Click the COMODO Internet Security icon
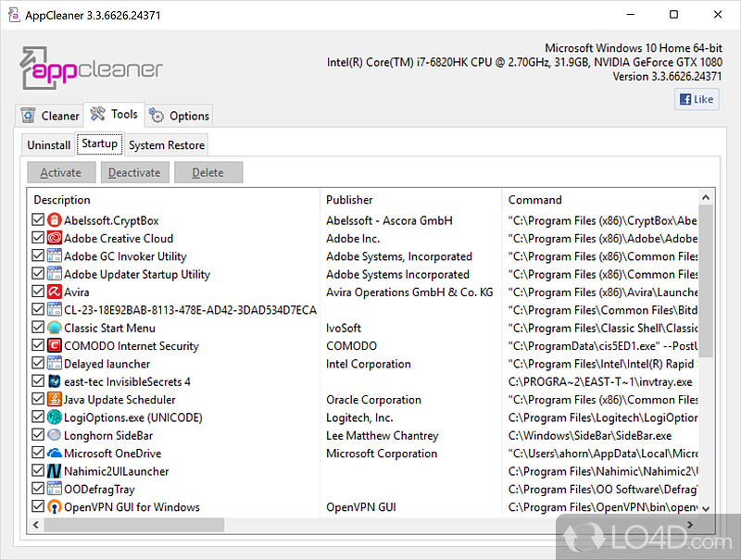Viewport: 741px width, 560px height. click(x=54, y=346)
